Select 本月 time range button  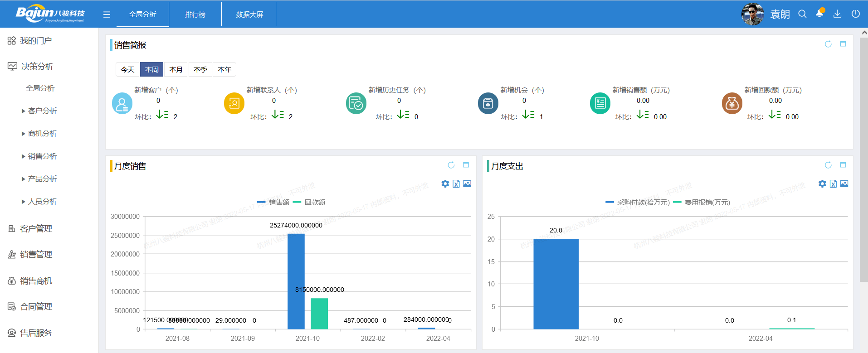tap(176, 69)
